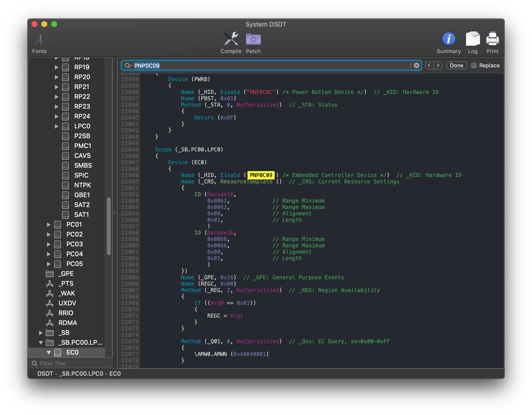The image size is (532, 415).
Task: Clear the search field text
Action: (x=417, y=65)
